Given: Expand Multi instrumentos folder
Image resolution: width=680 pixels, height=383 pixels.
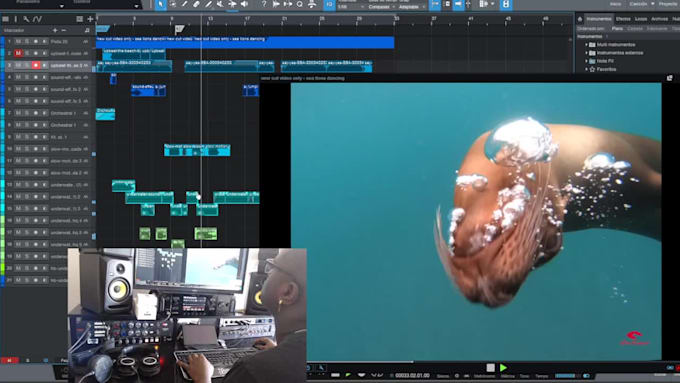Looking at the screenshot, I should click(586, 45).
